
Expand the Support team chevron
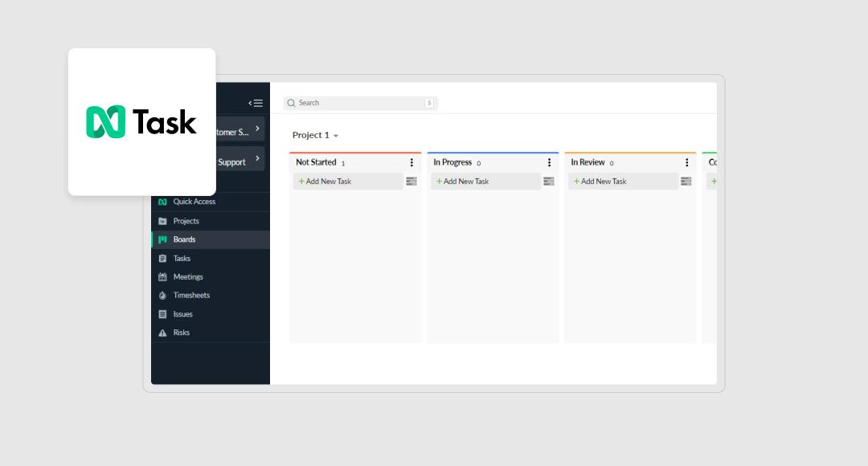point(257,158)
